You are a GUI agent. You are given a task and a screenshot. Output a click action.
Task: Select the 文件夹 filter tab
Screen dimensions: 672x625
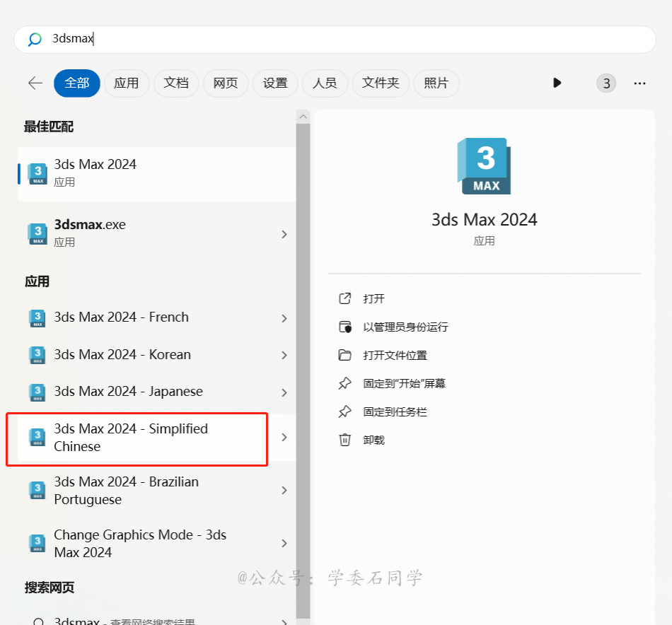(381, 83)
